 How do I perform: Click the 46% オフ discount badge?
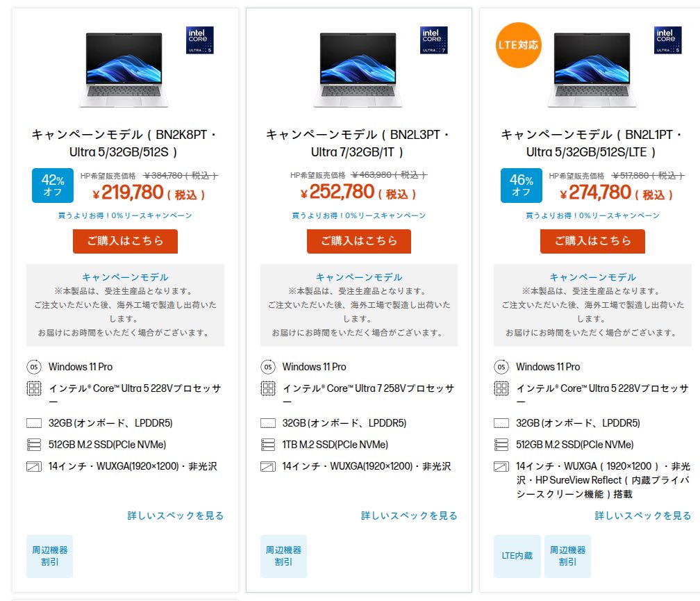(x=521, y=186)
